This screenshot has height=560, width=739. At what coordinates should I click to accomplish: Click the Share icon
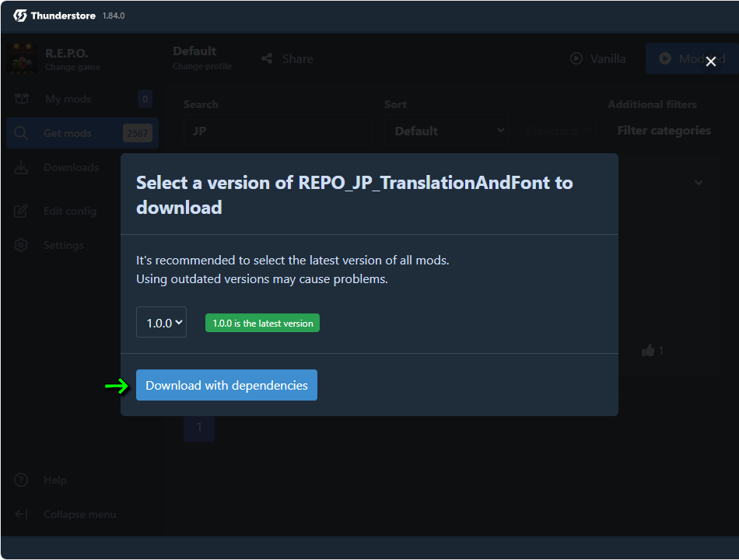click(268, 58)
